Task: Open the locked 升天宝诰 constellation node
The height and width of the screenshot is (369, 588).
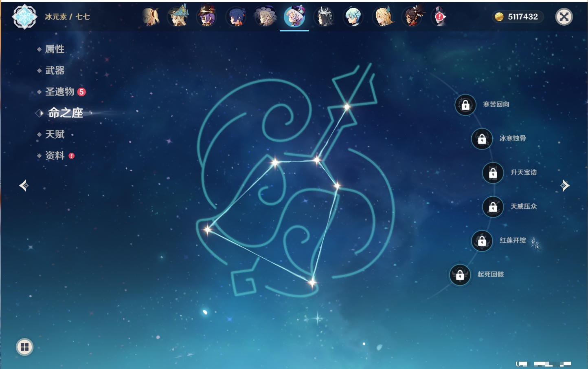Action: tap(493, 172)
